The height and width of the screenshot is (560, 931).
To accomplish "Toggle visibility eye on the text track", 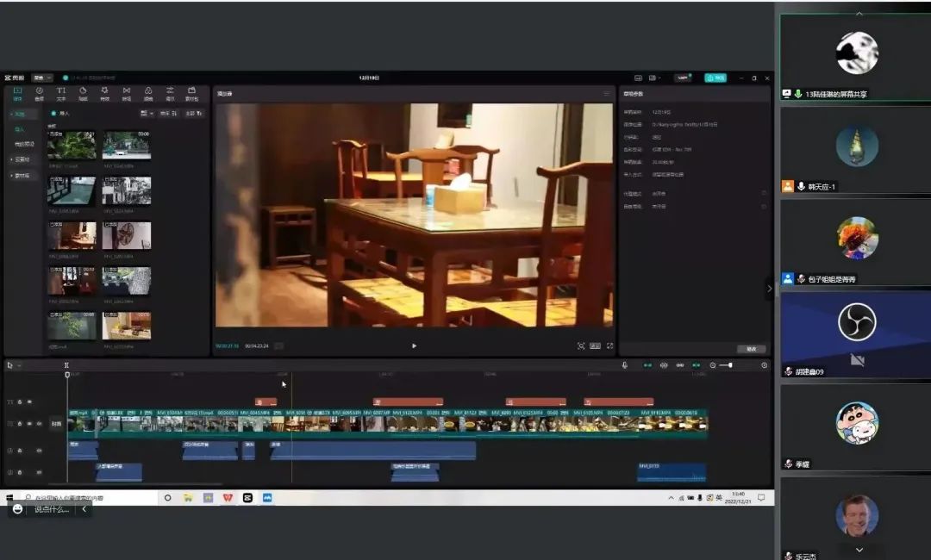I will 29,401.
